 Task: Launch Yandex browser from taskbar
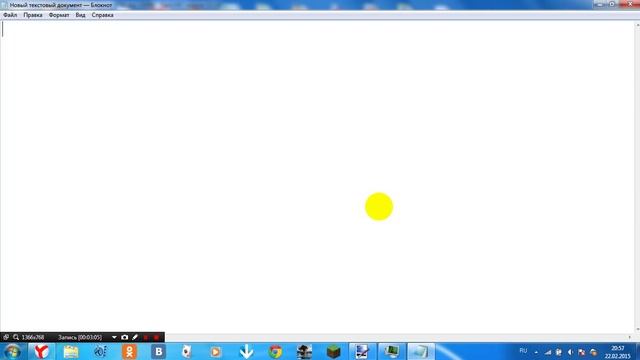pos(41,351)
